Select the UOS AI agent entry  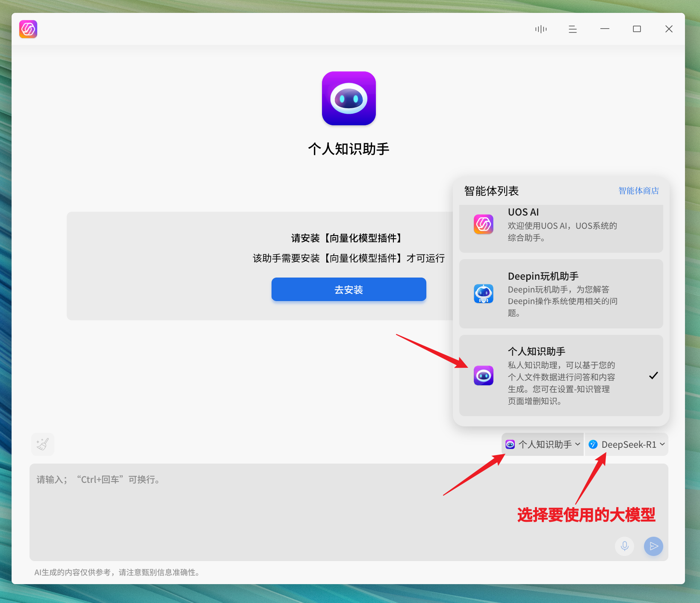tap(561, 228)
